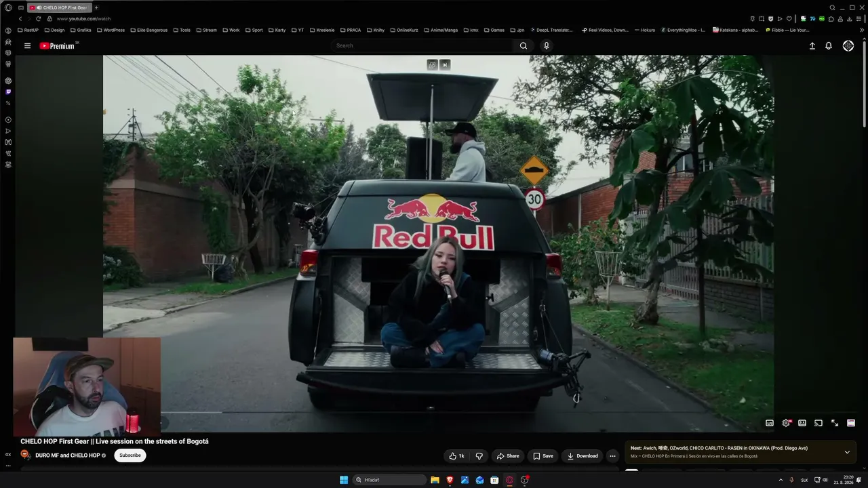The width and height of the screenshot is (868, 488).
Task: Click the taskbar search box
Action: coord(389,480)
